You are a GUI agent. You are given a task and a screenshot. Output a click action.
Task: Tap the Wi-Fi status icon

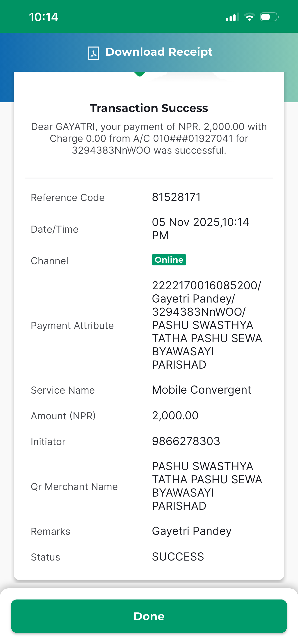[x=249, y=17]
